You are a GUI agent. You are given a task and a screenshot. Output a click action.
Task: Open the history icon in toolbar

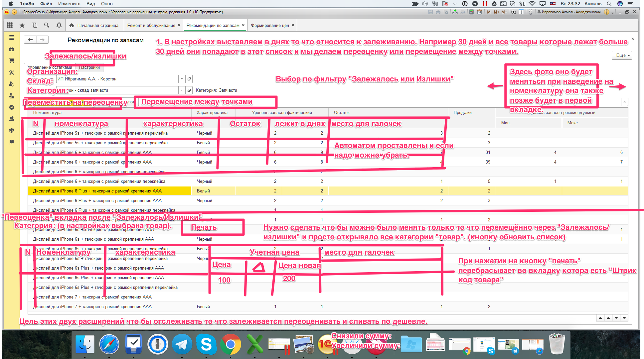click(34, 25)
